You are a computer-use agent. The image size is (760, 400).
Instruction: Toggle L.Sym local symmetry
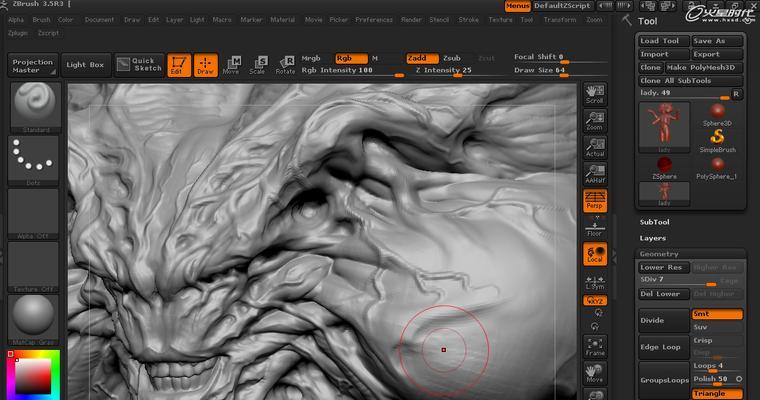pyautogui.click(x=595, y=283)
